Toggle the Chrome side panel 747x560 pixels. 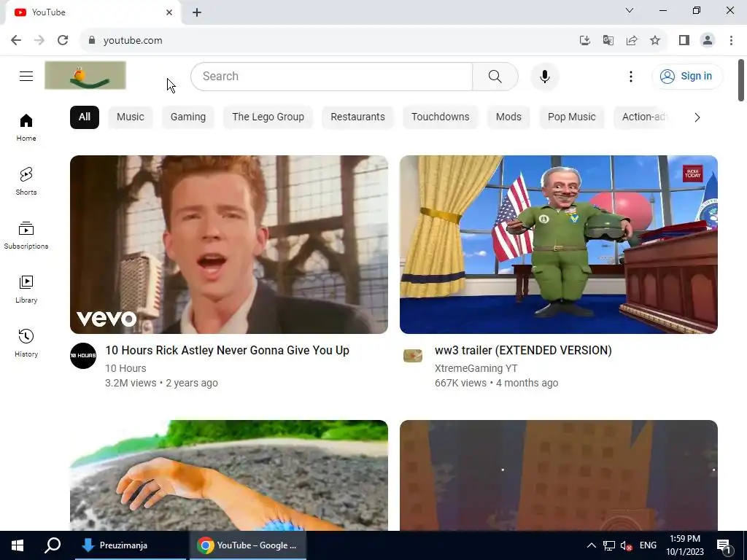tap(684, 40)
